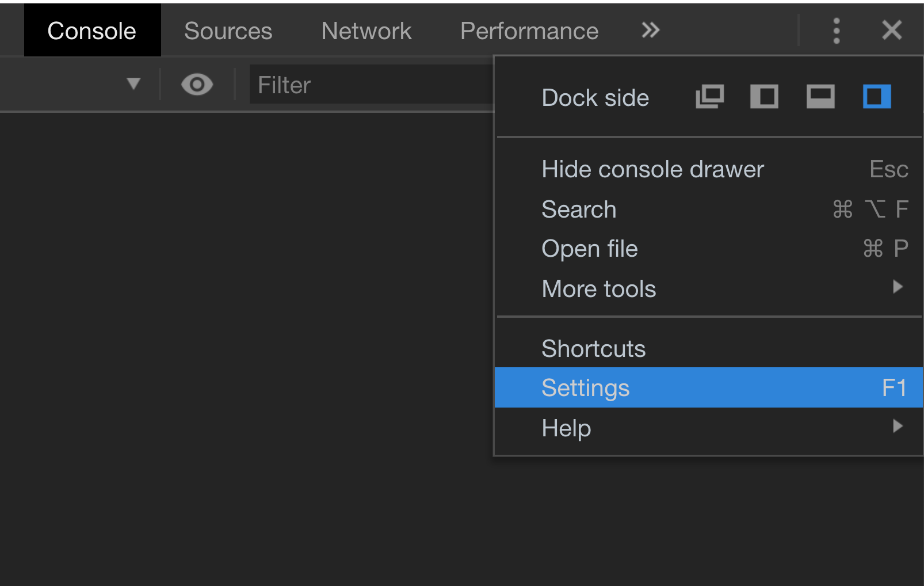Screen dimensions: 924x586
Task: Dock DevTools to the right
Action: click(876, 97)
